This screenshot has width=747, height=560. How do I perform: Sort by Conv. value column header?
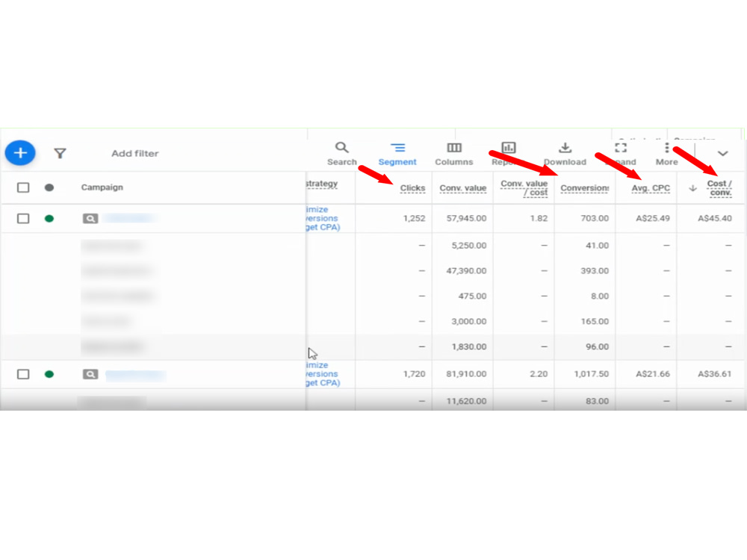463,188
